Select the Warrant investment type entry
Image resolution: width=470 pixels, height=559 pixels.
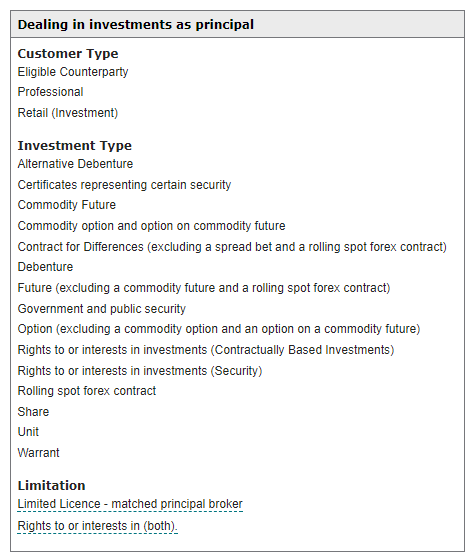click(39, 453)
